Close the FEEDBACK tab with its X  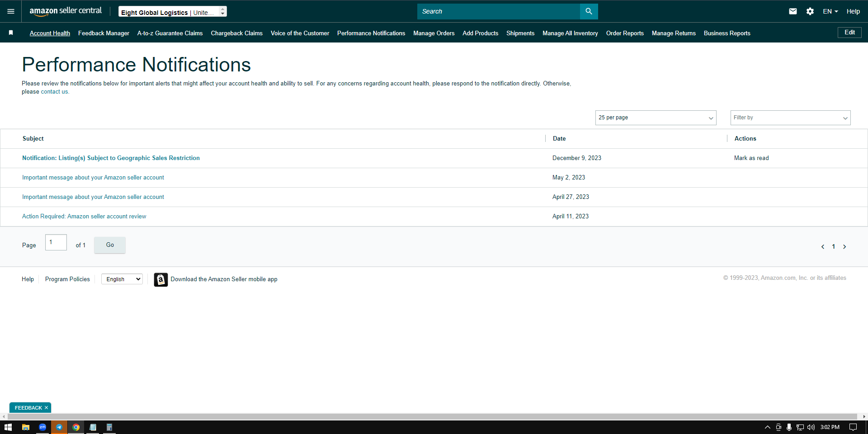click(x=46, y=408)
